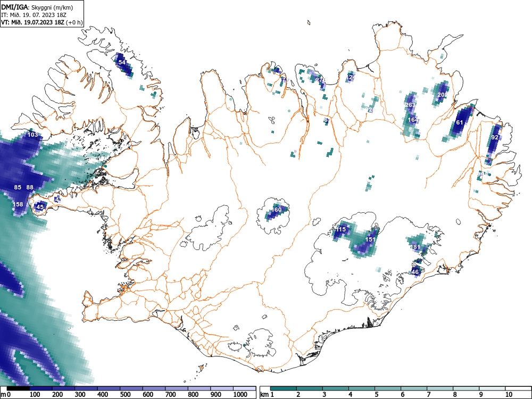Select the 88 visibility label offshore west
The width and height of the screenshot is (532, 399).
(30, 187)
